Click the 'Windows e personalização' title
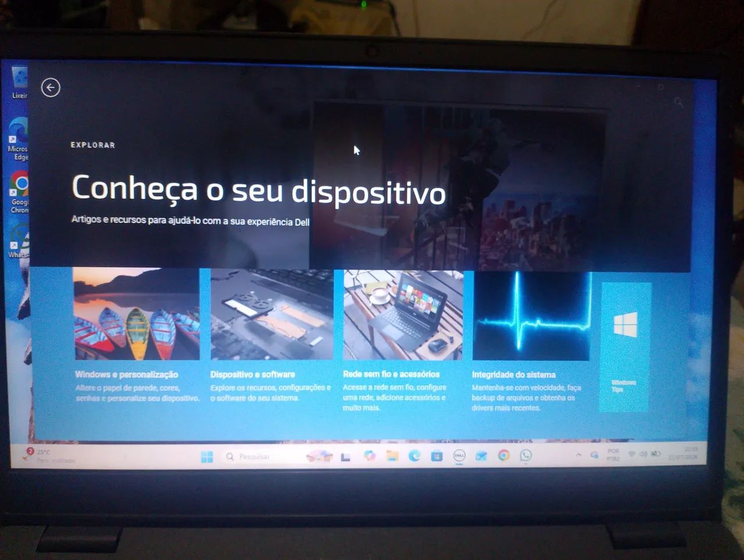This screenshot has width=744, height=560. (x=127, y=375)
